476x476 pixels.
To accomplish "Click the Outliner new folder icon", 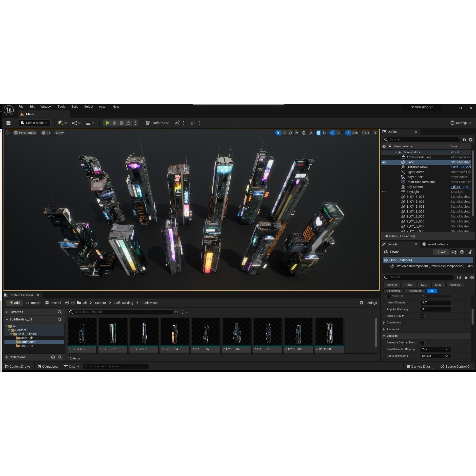I will pos(464,139).
